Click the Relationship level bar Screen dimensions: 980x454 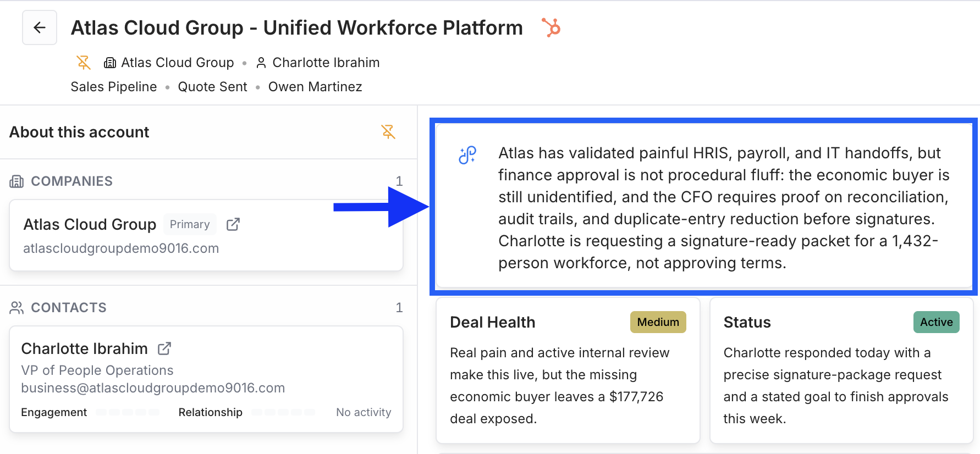coord(283,412)
